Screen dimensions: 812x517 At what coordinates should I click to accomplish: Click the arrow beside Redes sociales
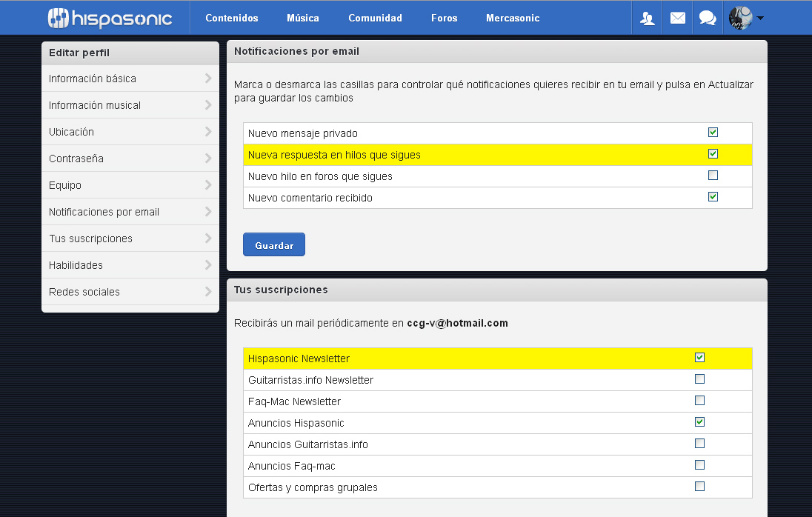[208, 292]
